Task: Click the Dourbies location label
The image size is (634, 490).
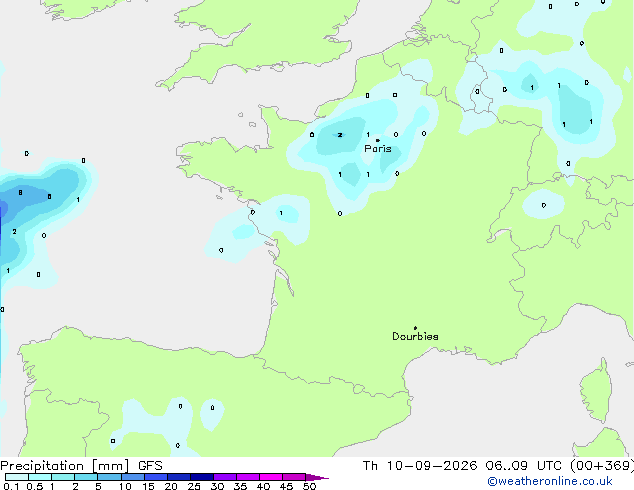Action: click(415, 336)
